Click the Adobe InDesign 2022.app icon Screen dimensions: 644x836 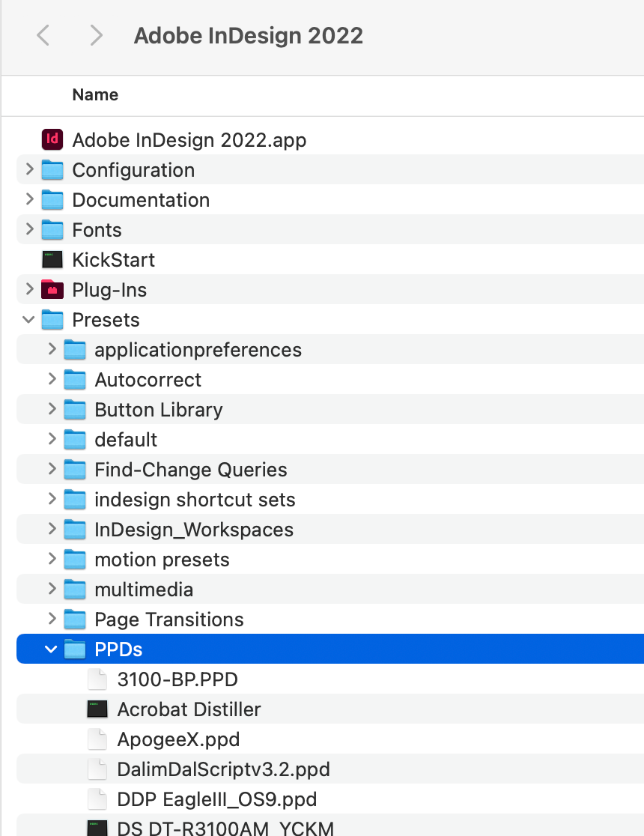point(52,139)
